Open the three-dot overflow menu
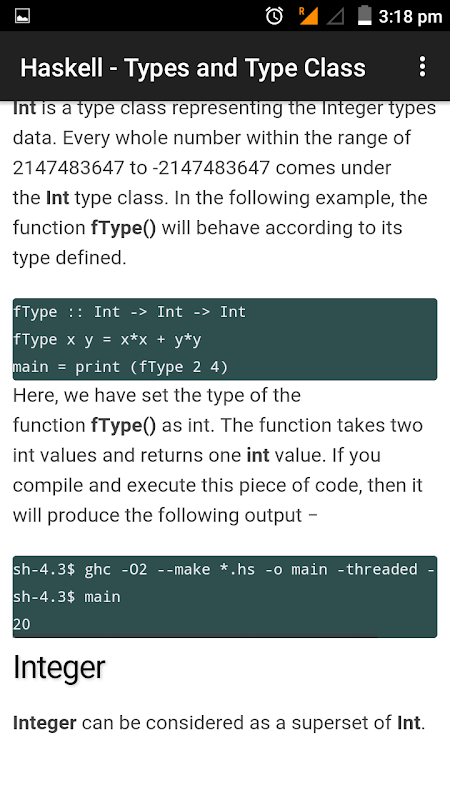 422,67
